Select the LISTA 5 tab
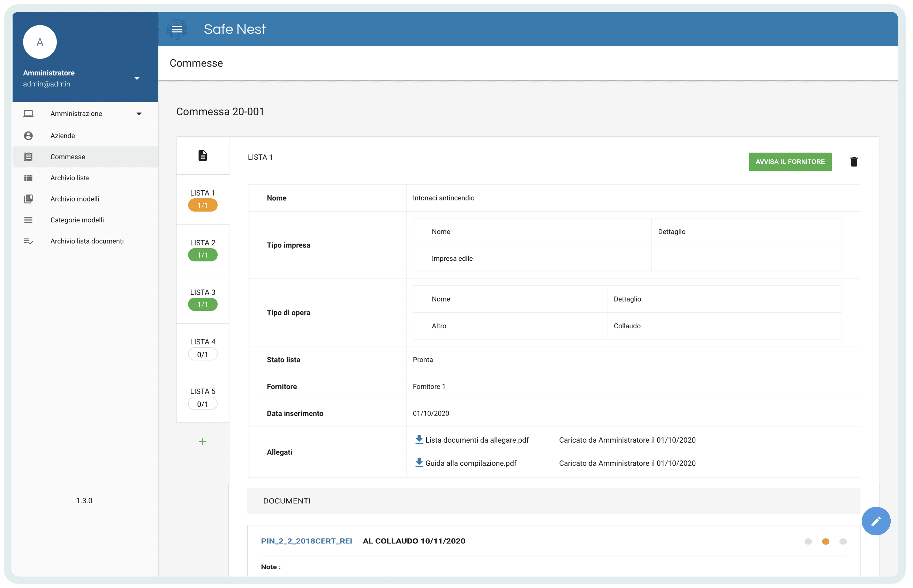Screen dimensions: 913x588 point(203,398)
